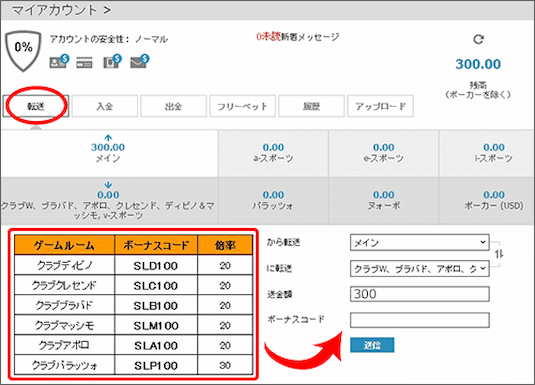535x385 pixels.
Task: Select the メイン 300.00 wallet
Action: pyautogui.click(x=109, y=153)
